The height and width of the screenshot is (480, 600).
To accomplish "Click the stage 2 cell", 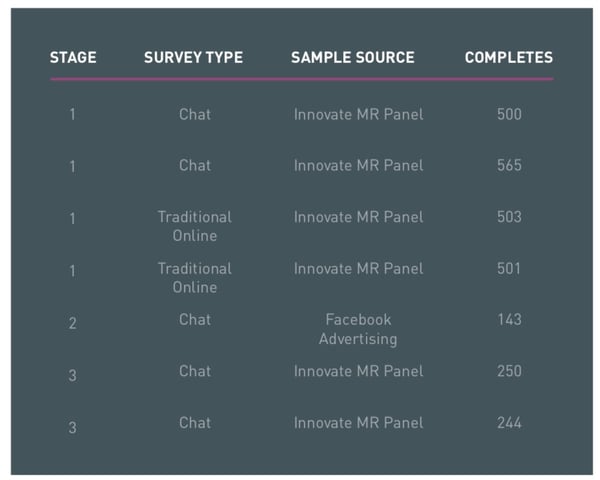I will [72, 324].
